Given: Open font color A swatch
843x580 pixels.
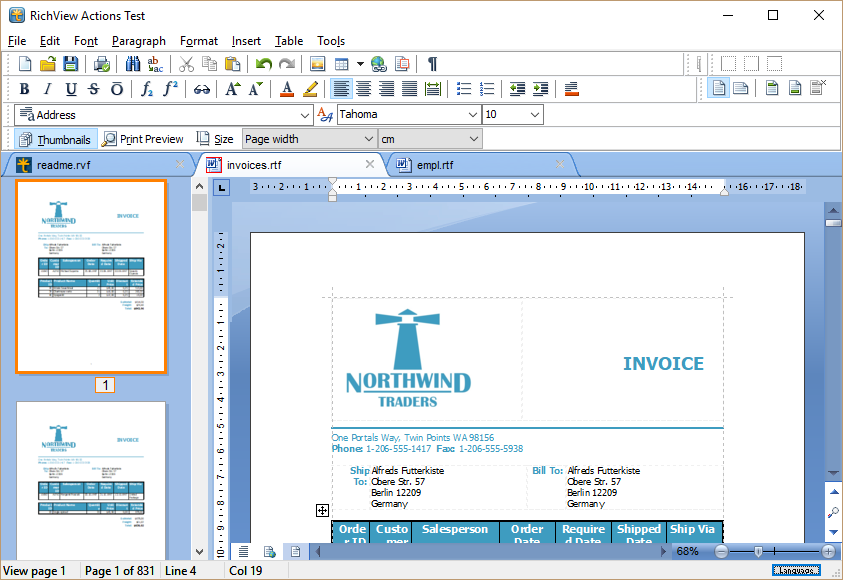Looking at the screenshot, I should click(287, 89).
